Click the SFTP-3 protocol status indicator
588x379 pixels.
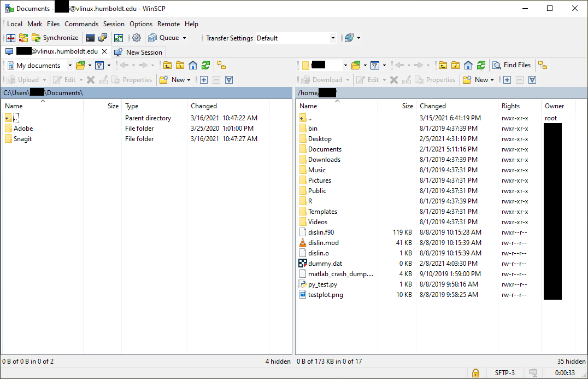point(505,373)
